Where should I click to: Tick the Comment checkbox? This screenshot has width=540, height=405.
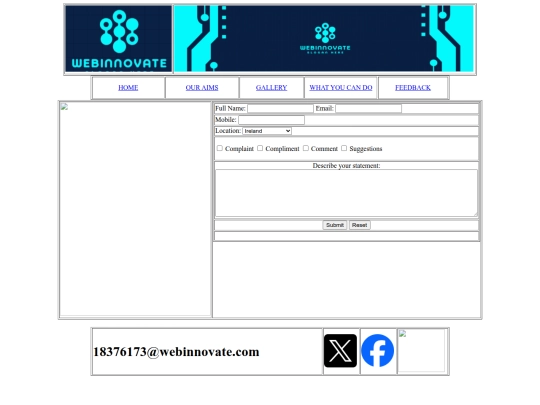305,148
